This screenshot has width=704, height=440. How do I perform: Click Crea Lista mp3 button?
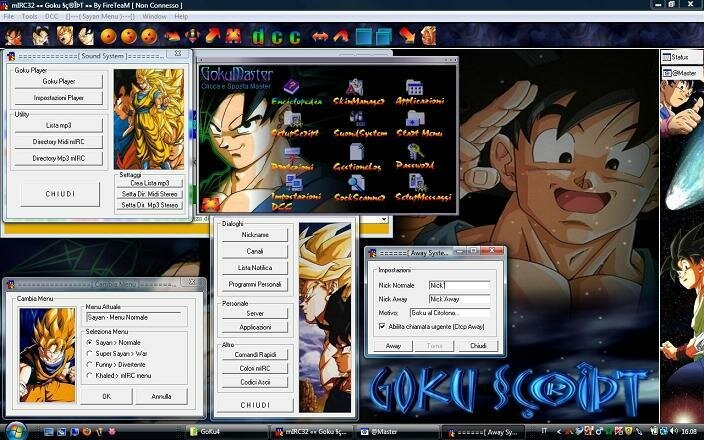click(x=150, y=183)
